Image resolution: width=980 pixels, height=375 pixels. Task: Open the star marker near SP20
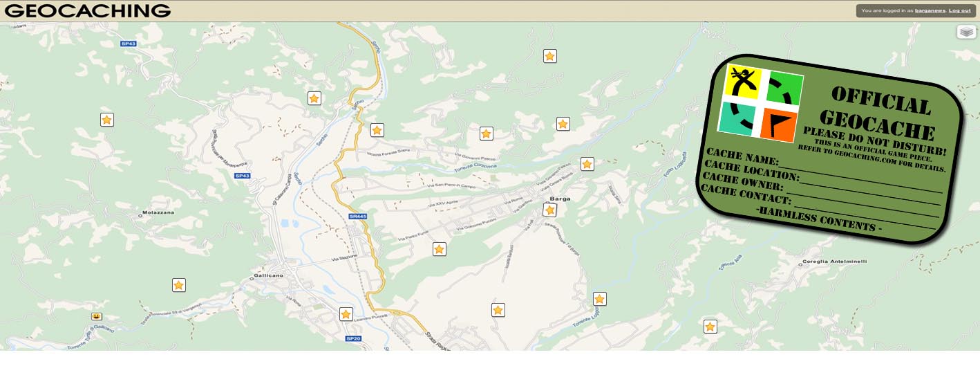(x=346, y=314)
